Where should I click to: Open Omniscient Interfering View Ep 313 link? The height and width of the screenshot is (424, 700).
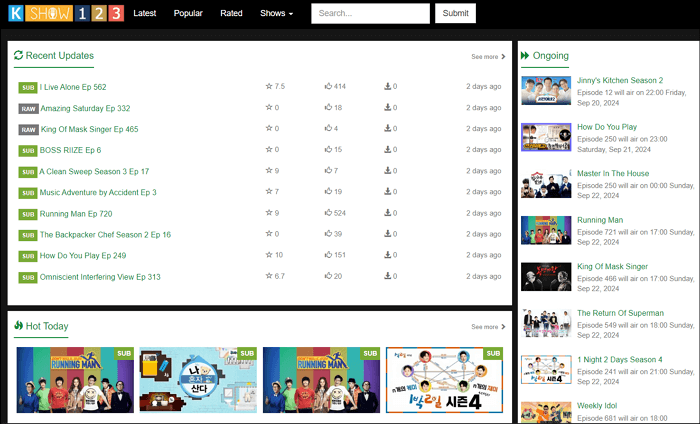pos(100,277)
